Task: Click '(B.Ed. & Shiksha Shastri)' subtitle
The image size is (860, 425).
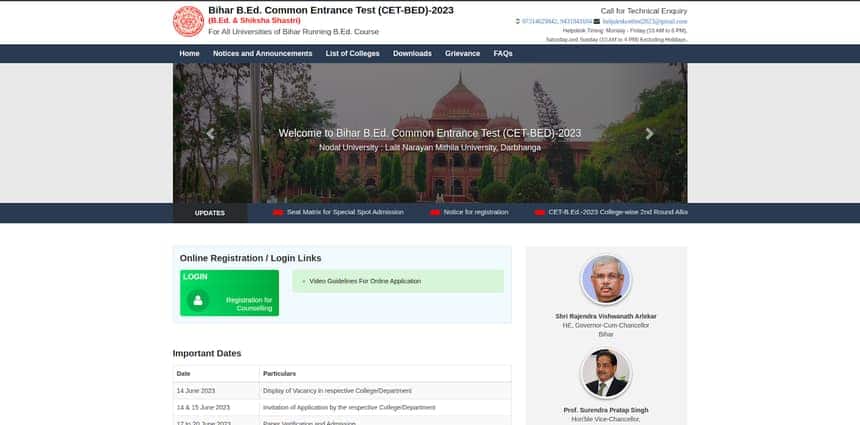Action: point(254,21)
